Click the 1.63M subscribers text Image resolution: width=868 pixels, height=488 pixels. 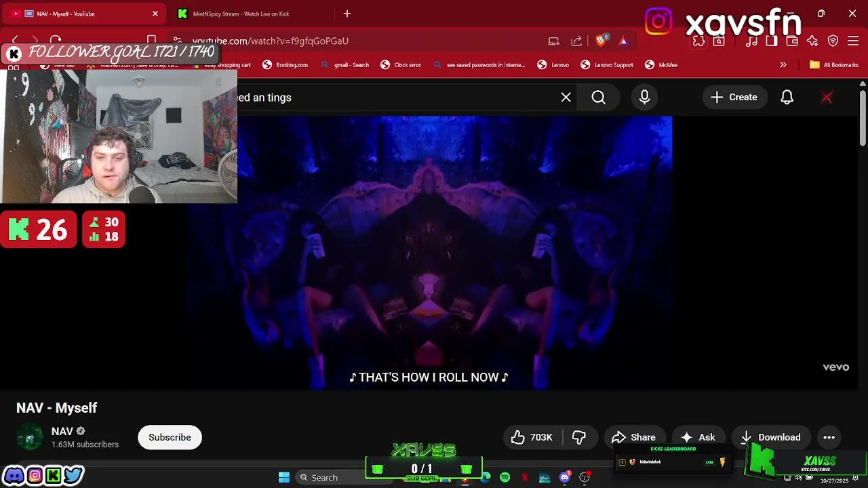coord(85,445)
